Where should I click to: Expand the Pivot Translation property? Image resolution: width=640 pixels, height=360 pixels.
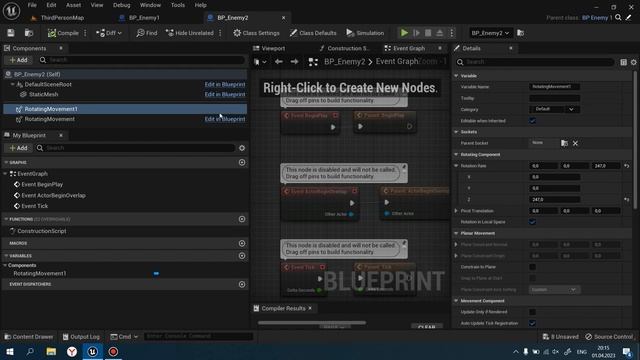click(x=456, y=211)
